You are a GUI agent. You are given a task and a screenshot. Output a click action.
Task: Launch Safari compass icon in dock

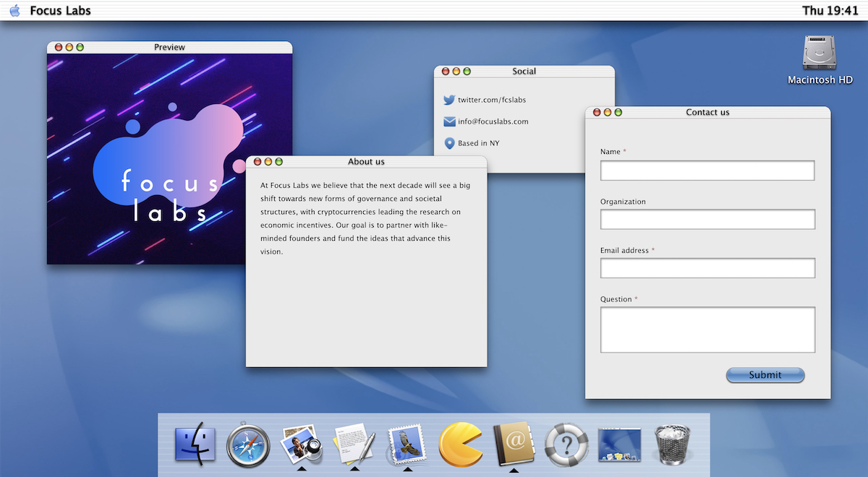coord(248,444)
